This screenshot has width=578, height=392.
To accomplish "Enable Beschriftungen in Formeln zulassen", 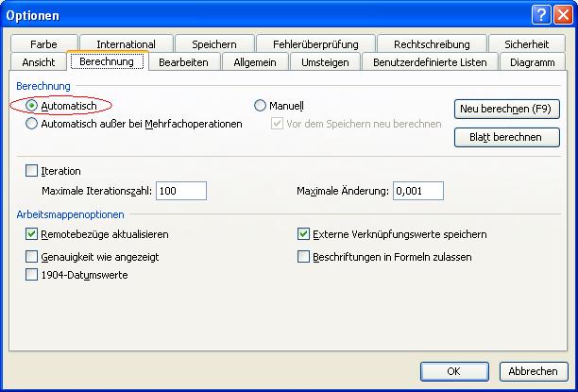I will point(304,256).
